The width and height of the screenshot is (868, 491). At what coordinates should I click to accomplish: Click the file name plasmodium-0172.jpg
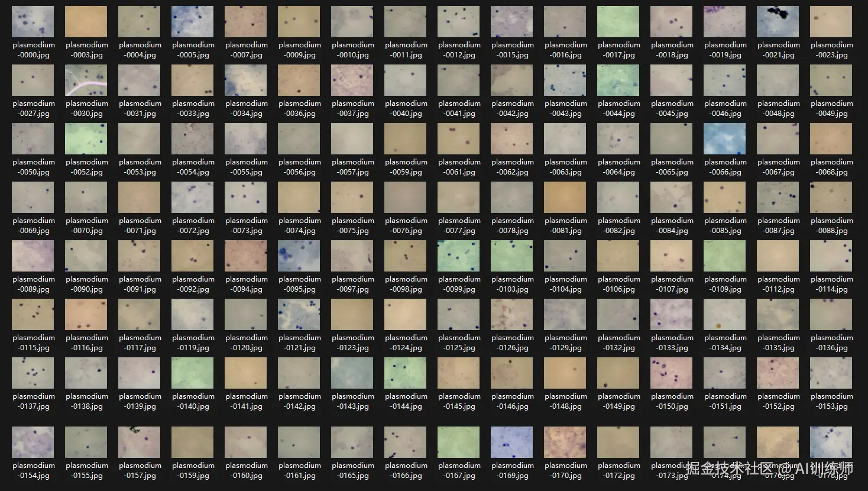pyautogui.click(x=619, y=470)
